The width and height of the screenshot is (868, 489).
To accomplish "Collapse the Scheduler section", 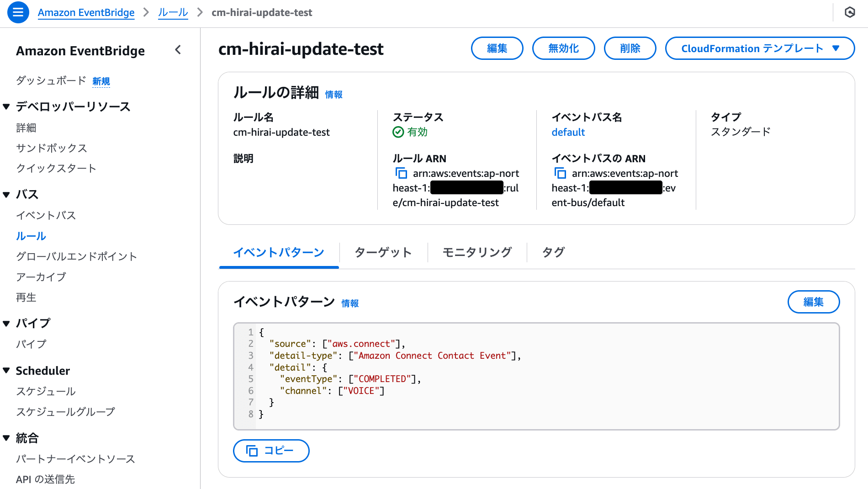I will tap(6, 371).
